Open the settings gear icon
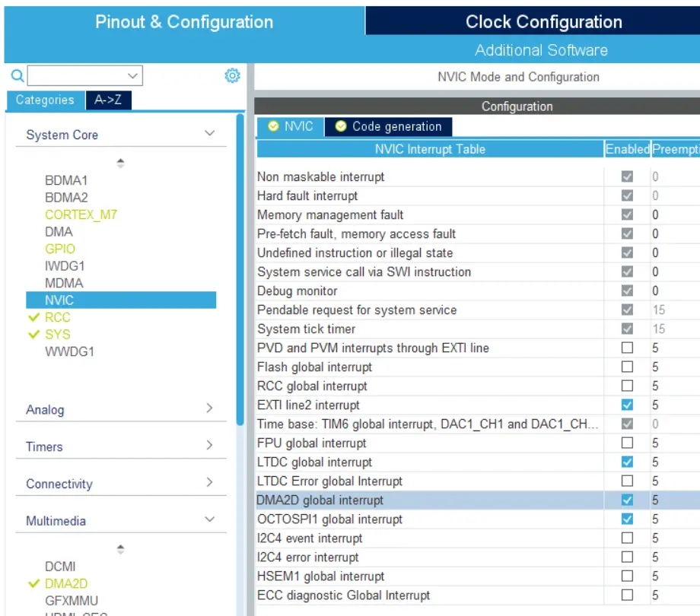Viewport: 700px width, 616px height. pyautogui.click(x=232, y=75)
